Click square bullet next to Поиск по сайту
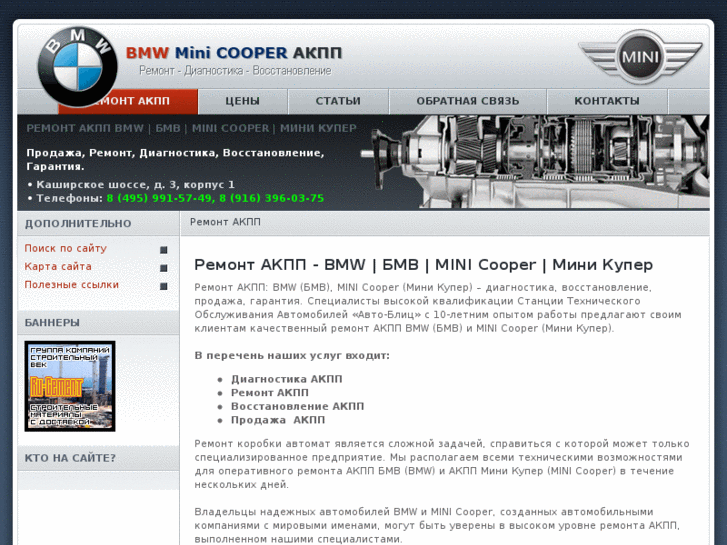The height and width of the screenshot is (545, 727). (164, 250)
